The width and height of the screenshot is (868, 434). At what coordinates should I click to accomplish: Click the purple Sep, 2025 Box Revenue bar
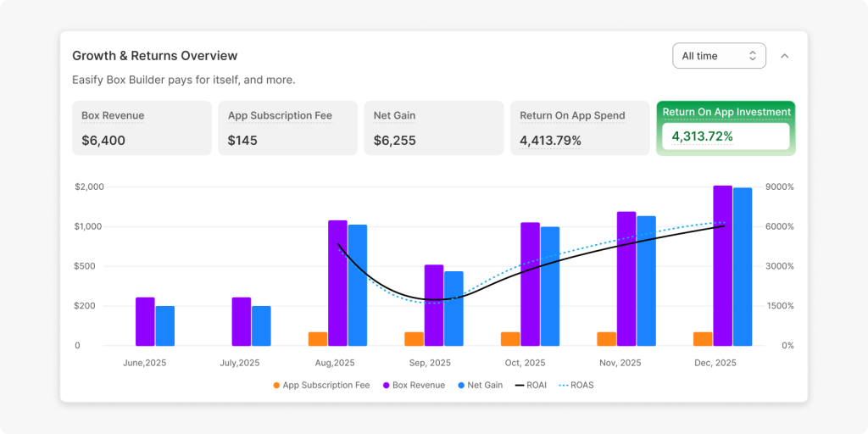click(434, 305)
